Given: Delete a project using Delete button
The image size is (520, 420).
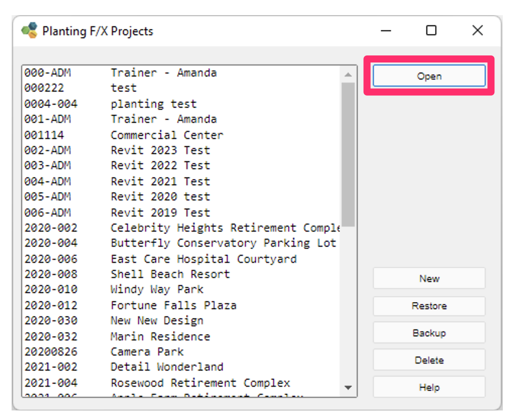Looking at the screenshot, I should coord(429,360).
